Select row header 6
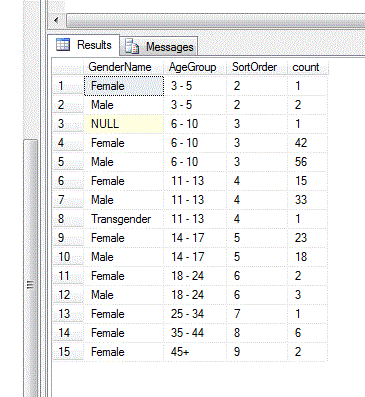This screenshot has height=397, width=365. click(68, 181)
